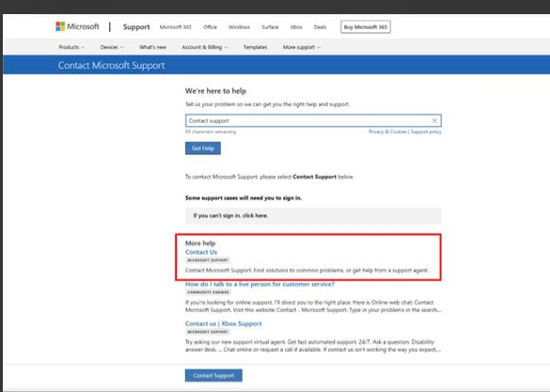Go to Microsoft 365 in the top navigation
This screenshot has width=550, height=392.
[x=176, y=27]
